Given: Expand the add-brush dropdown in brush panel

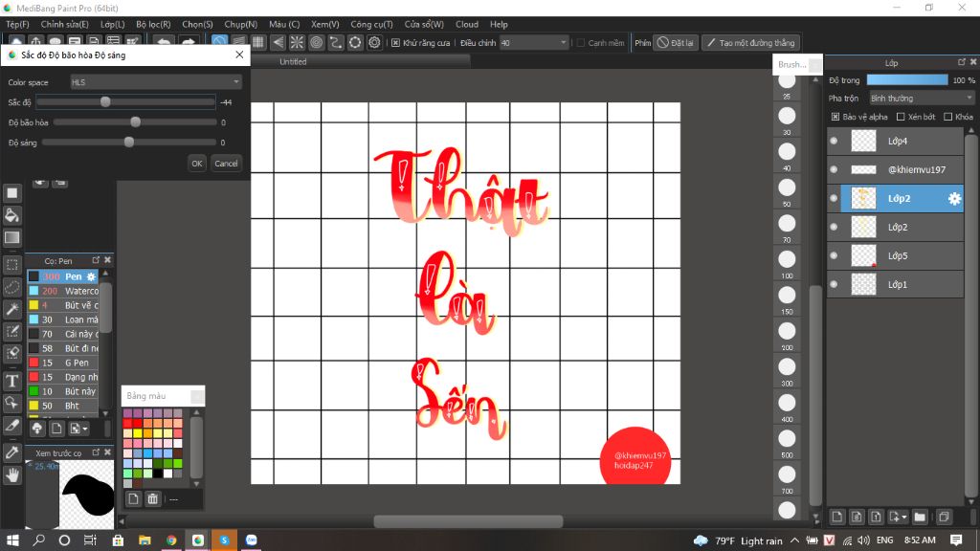Looking at the screenshot, I should tap(85, 429).
